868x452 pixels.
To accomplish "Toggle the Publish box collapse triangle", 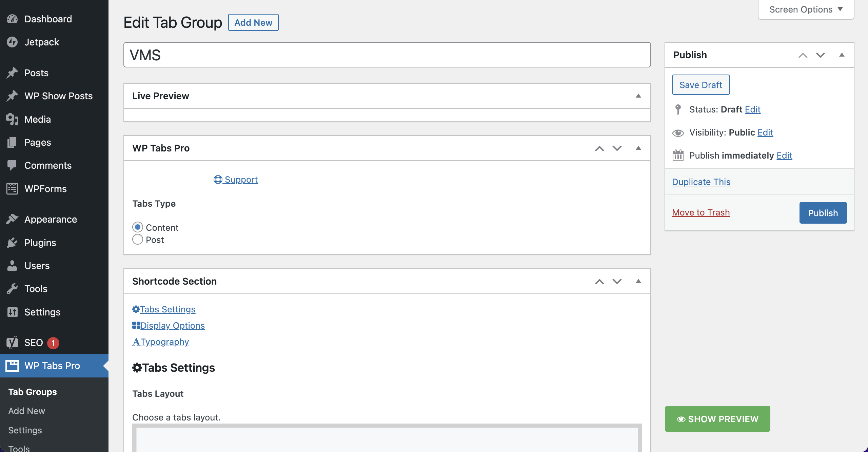I will click(842, 55).
